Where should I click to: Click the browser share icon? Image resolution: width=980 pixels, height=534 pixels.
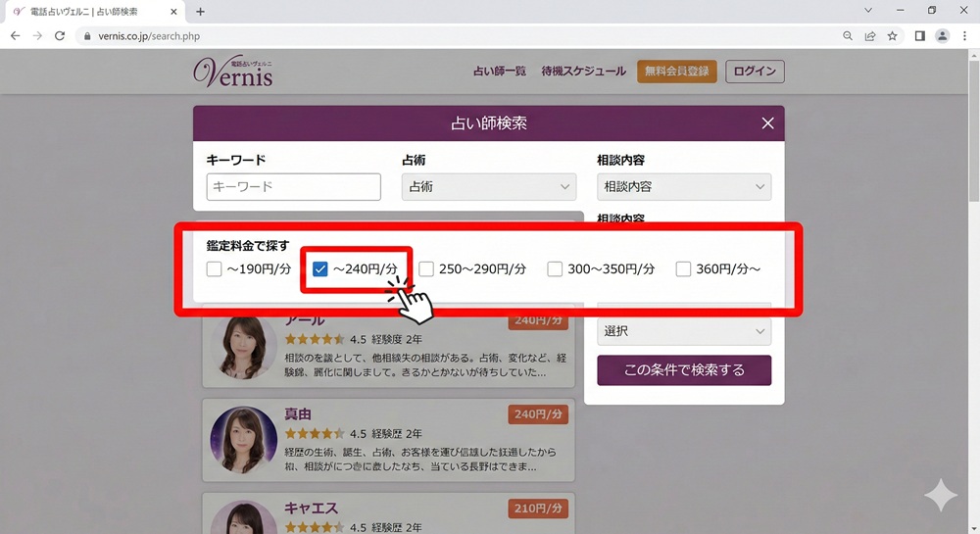(x=869, y=36)
